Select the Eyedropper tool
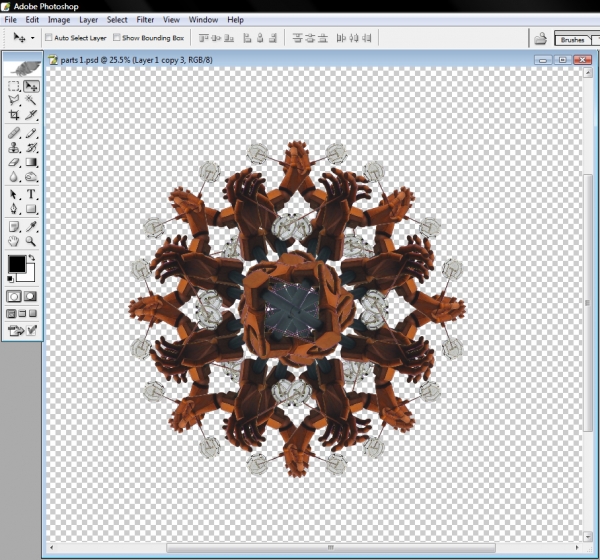The image size is (600, 560). point(31,227)
